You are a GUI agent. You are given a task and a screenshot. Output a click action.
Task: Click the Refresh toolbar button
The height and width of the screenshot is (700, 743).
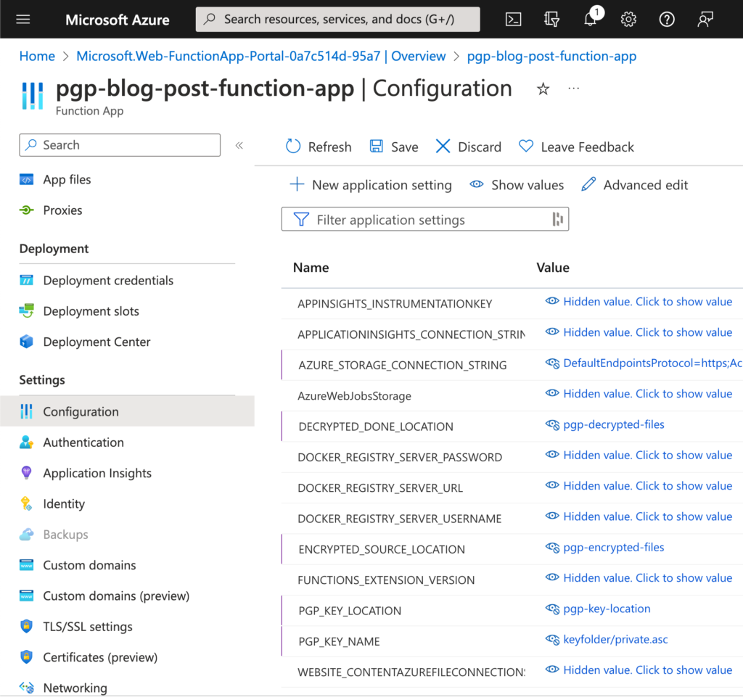point(319,147)
